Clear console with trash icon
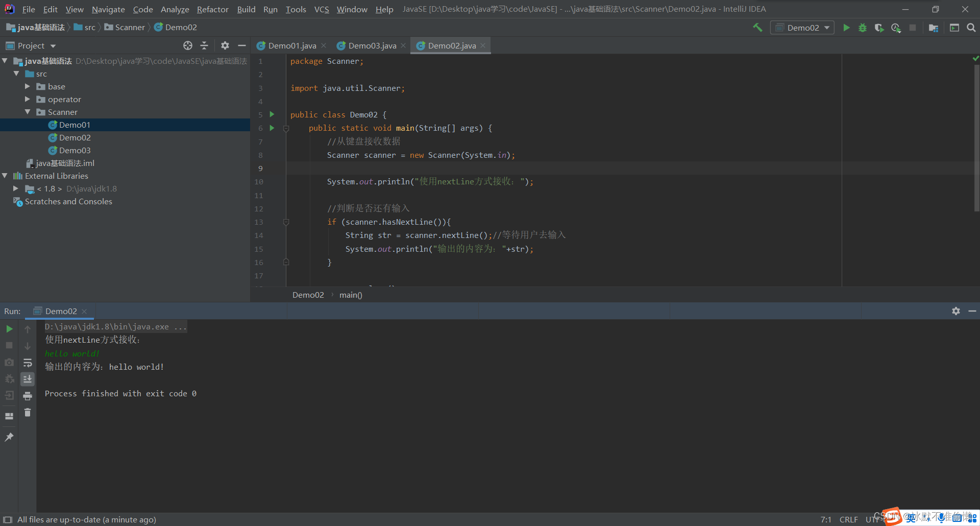The image size is (980, 526). click(x=28, y=412)
